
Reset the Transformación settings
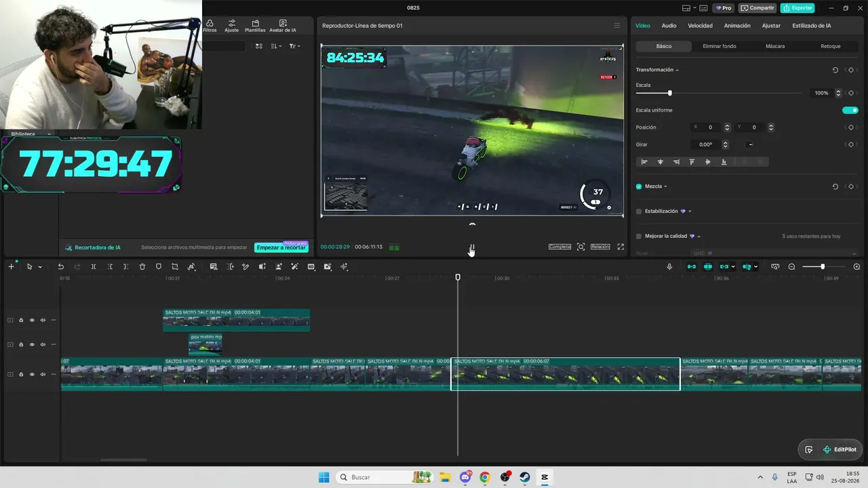point(835,70)
